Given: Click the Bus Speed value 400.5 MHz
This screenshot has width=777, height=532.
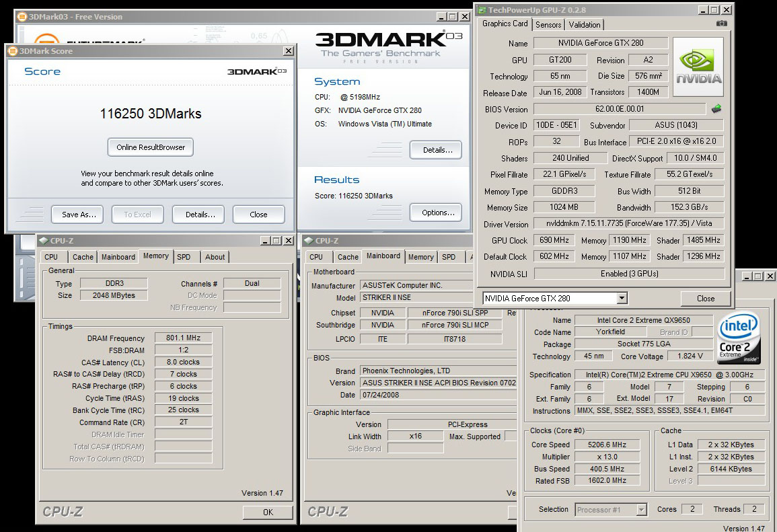Looking at the screenshot, I should click(x=607, y=469).
